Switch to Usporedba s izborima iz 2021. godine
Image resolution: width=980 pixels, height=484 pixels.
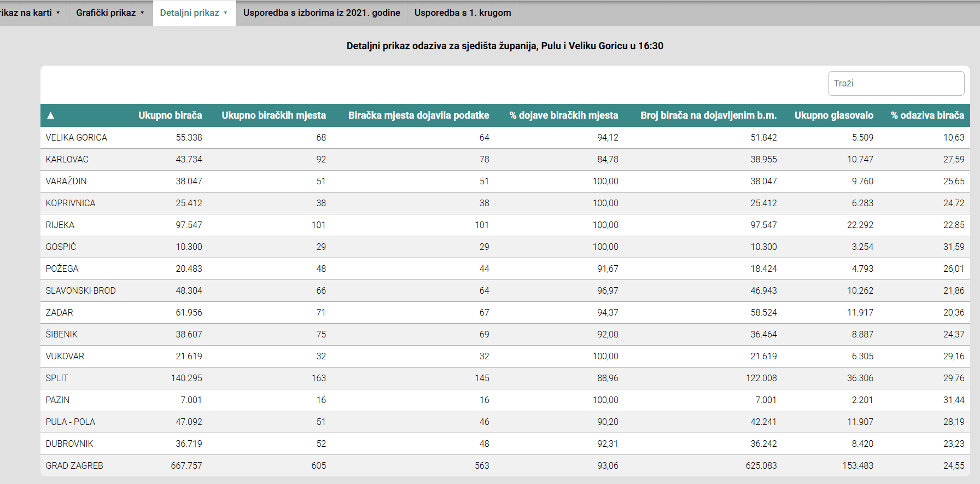coord(322,13)
